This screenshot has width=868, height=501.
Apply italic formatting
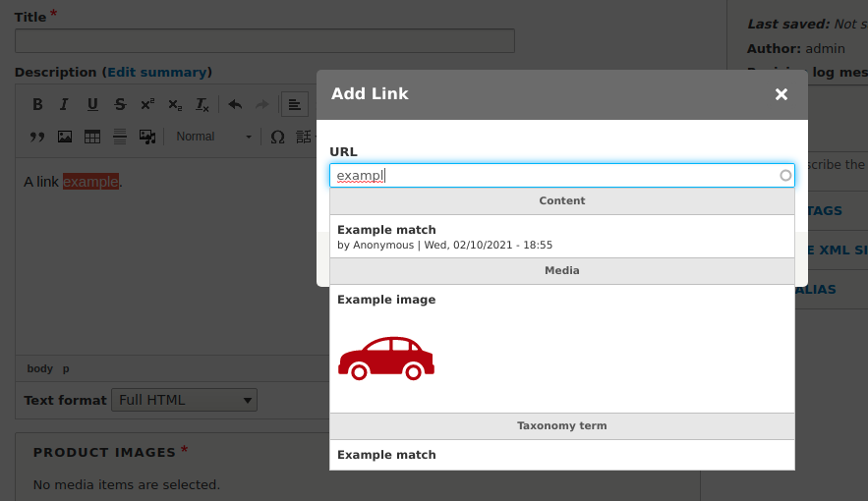coord(64,104)
